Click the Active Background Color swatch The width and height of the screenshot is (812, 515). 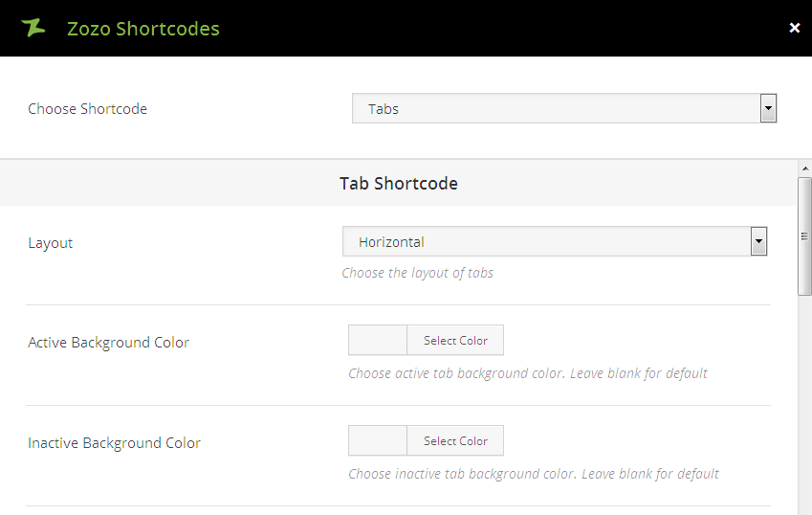tap(378, 341)
